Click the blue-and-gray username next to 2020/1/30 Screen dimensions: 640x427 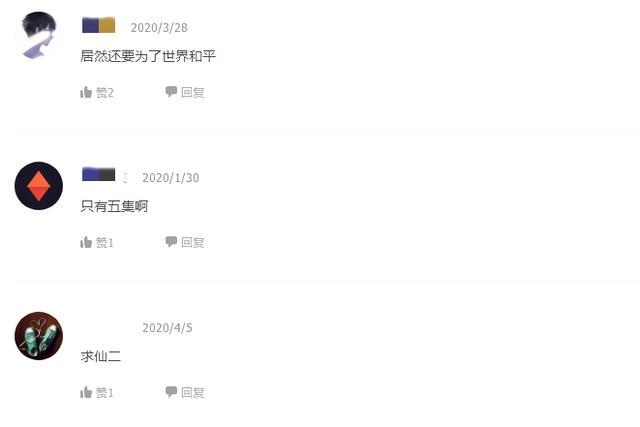tap(98, 174)
